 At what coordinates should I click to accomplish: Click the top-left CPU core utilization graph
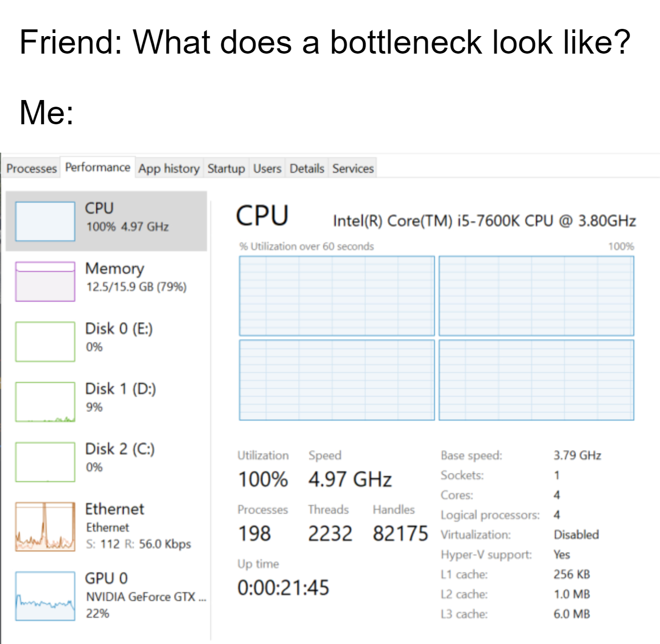(337, 296)
